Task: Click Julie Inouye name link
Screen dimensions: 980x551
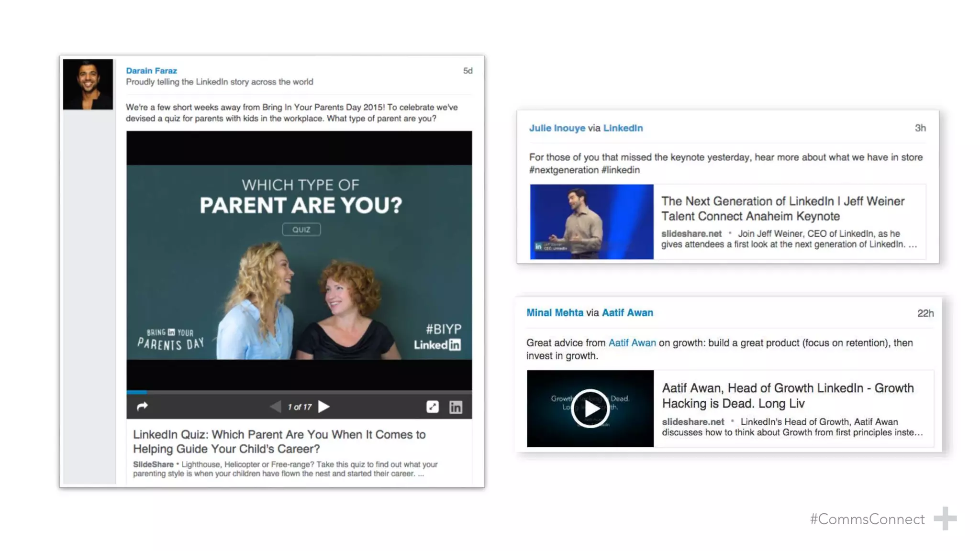Action: pos(557,128)
